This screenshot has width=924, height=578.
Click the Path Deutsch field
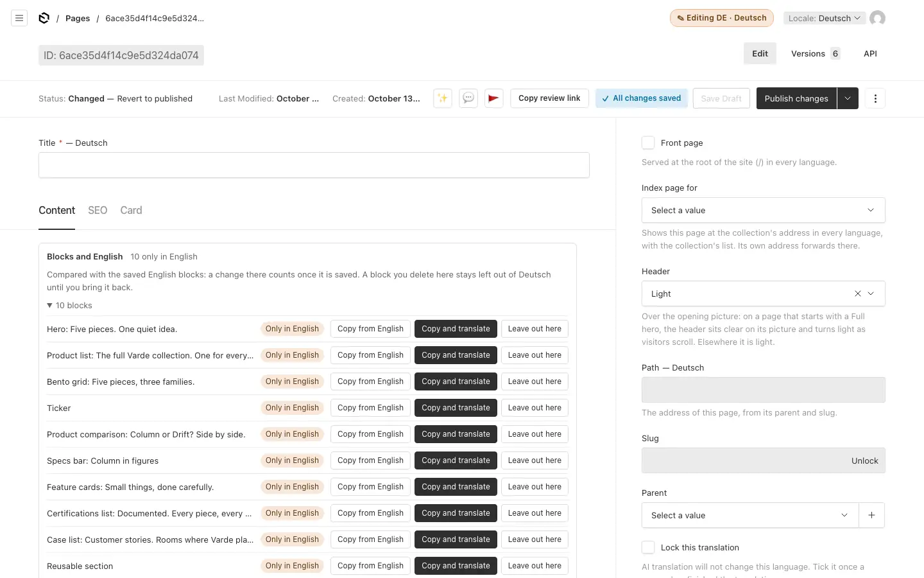[763, 390]
